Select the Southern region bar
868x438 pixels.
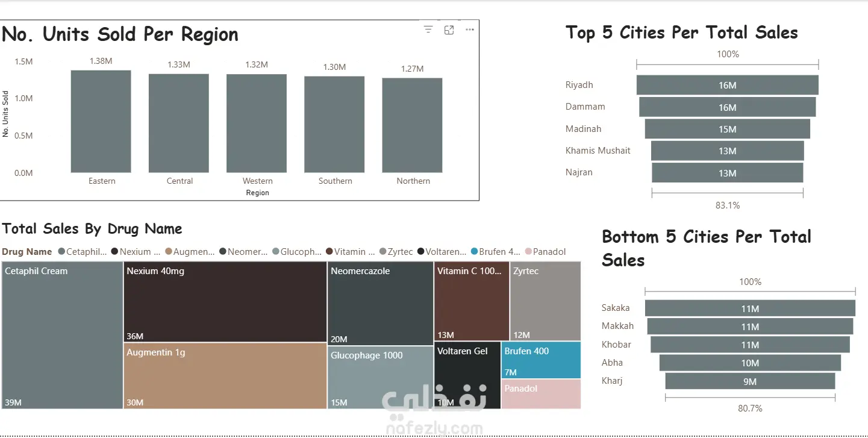(334, 125)
